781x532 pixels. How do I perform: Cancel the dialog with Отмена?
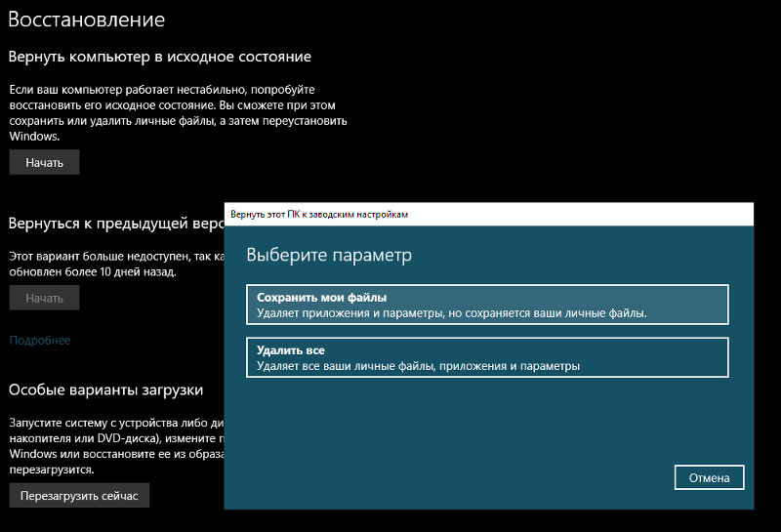pyautogui.click(x=710, y=477)
